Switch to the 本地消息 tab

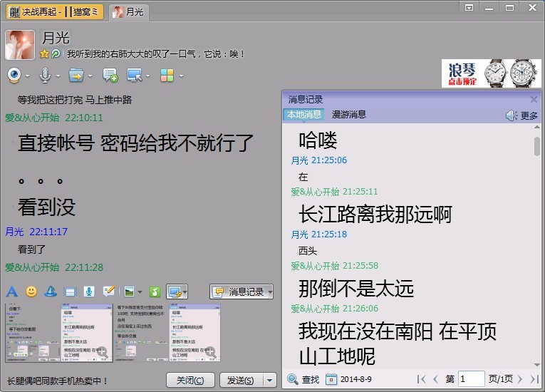click(x=303, y=115)
